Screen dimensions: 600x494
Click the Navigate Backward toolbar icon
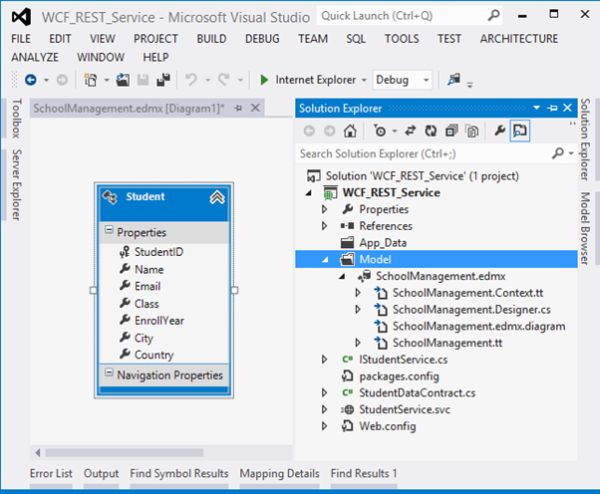pos(30,80)
